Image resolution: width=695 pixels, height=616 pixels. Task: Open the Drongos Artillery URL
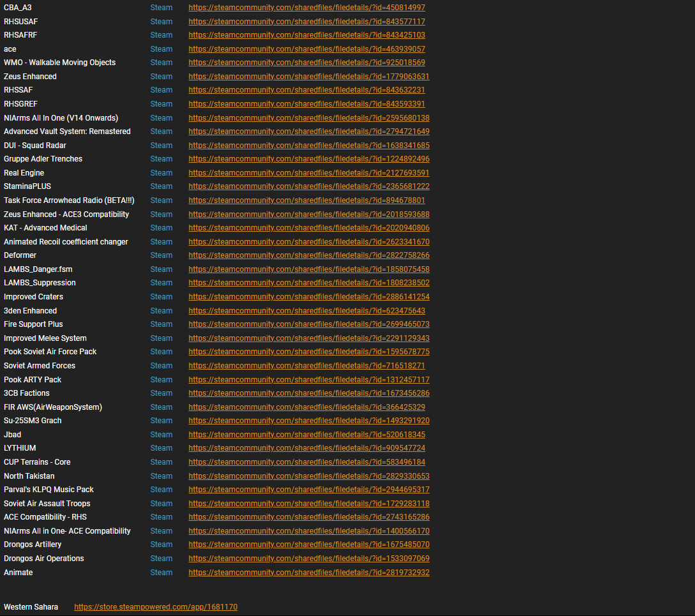point(309,545)
